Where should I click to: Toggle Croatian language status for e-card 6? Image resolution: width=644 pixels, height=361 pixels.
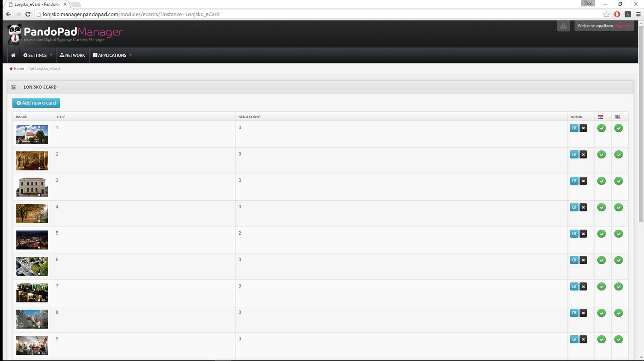coord(601,260)
